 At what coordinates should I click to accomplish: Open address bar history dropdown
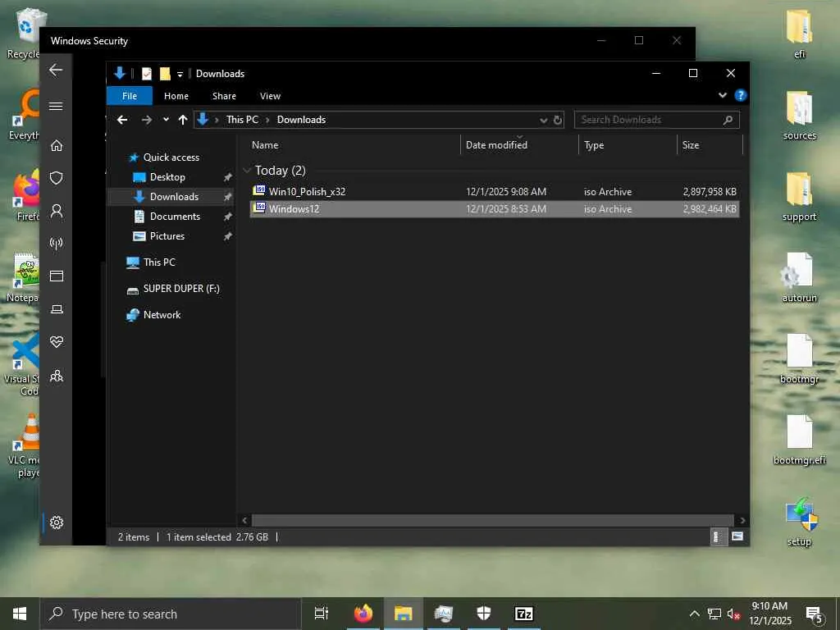click(543, 120)
